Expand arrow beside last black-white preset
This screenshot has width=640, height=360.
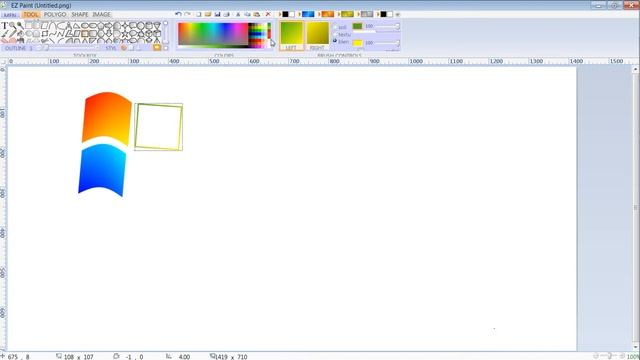pyautogui.click(x=378, y=14)
